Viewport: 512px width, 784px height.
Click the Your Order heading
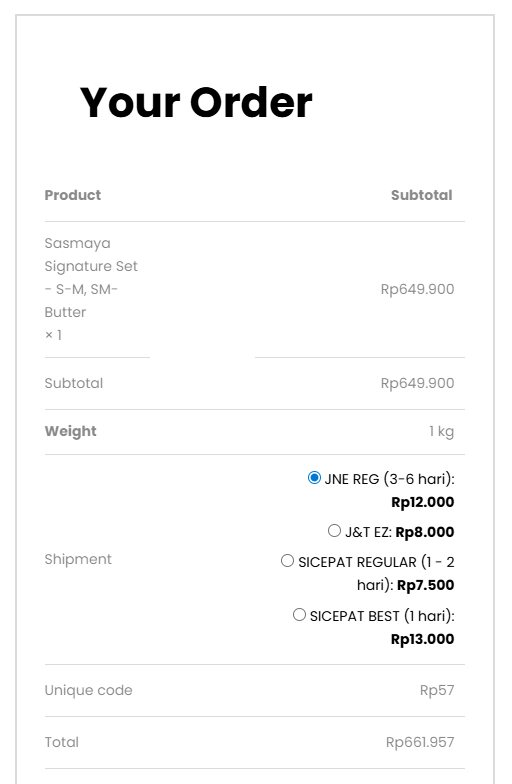196,102
